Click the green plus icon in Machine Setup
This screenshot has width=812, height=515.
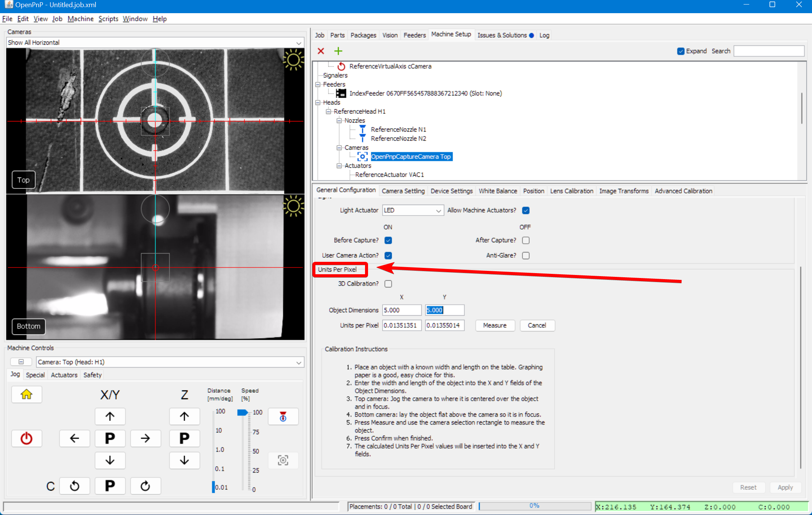[338, 51]
